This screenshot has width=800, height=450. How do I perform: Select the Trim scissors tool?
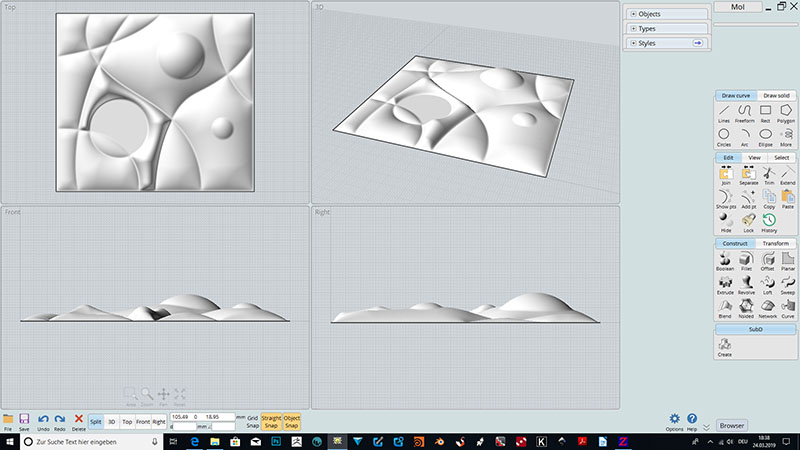pos(769,176)
